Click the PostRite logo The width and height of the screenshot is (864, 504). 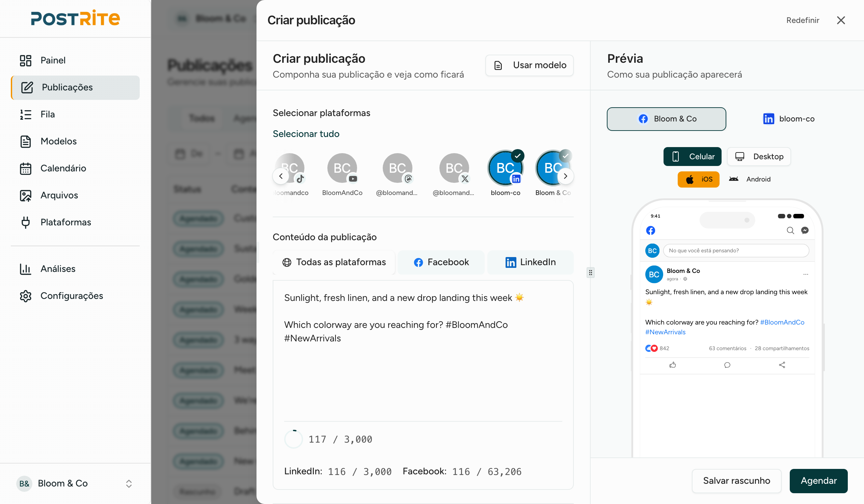point(75,18)
